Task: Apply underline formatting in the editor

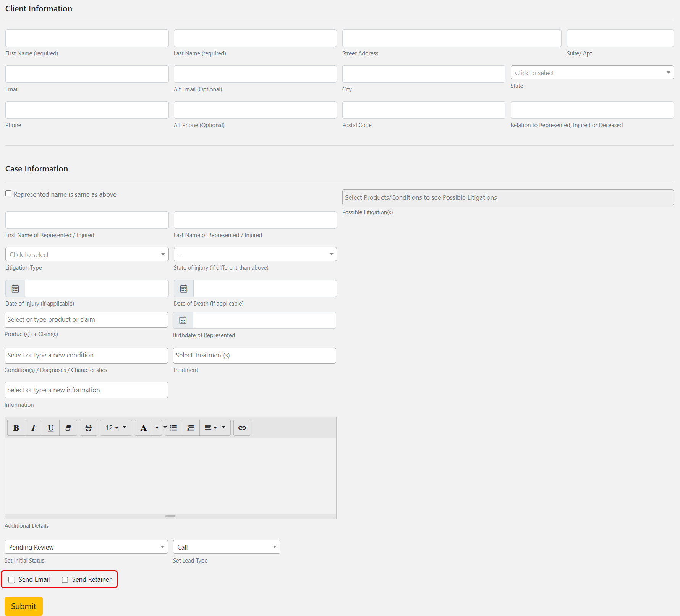Action: coord(51,428)
